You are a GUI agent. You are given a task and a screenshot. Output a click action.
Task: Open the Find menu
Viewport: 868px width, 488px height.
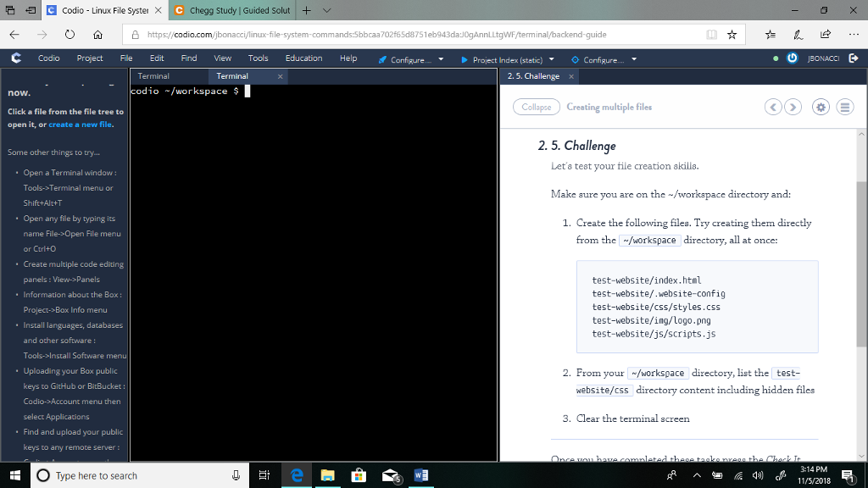tap(189, 58)
